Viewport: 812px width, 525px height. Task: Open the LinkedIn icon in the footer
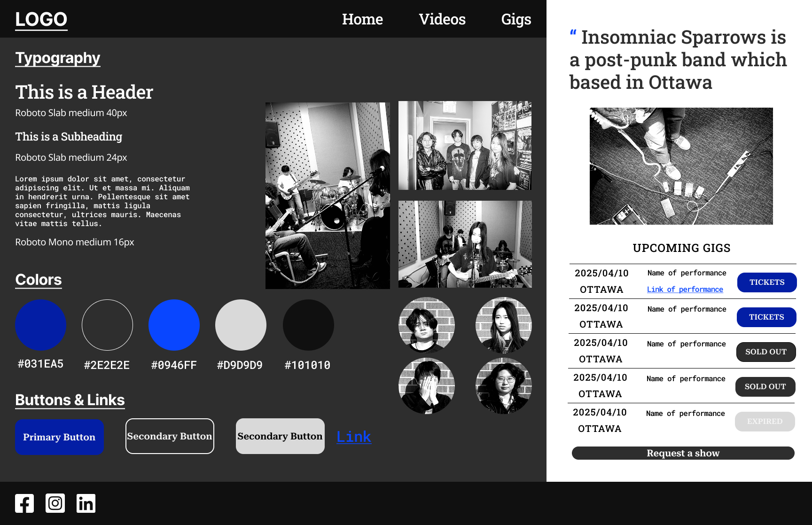(86, 503)
